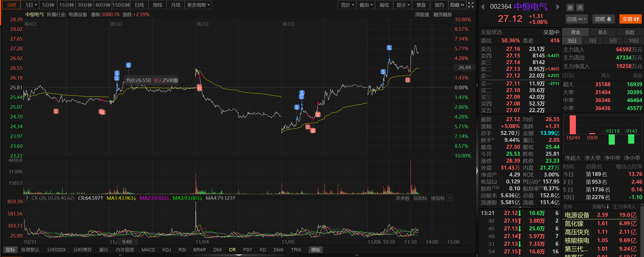Show 5日 capital flow period
644x257 pixels.
tap(613, 41)
